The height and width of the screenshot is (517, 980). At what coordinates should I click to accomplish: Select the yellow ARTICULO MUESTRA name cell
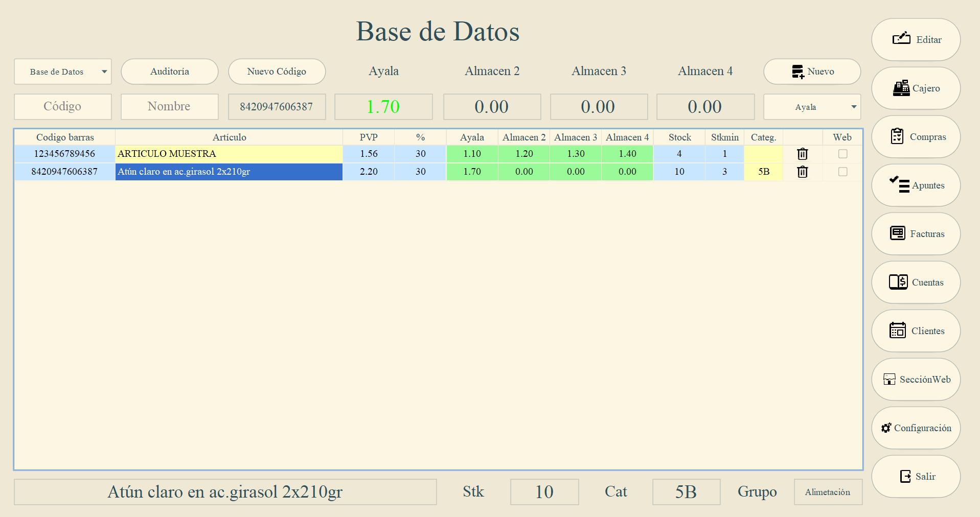pyautogui.click(x=229, y=154)
